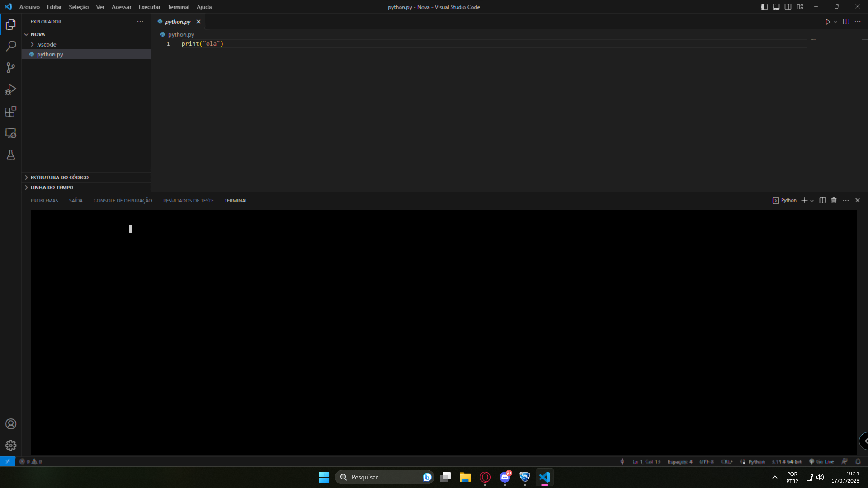This screenshot has height=488, width=868.
Task: Open Explorer views and more actions ellipsis
Action: (140, 22)
